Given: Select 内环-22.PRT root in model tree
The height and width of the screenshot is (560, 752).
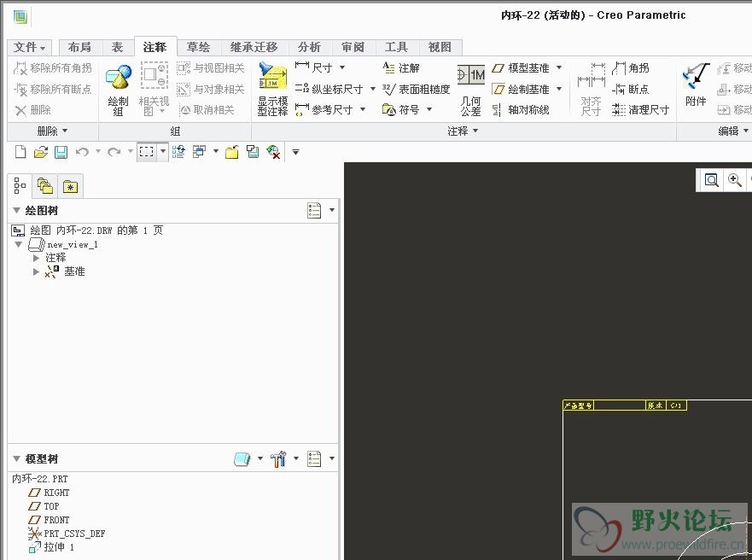Looking at the screenshot, I should pos(40,479).
